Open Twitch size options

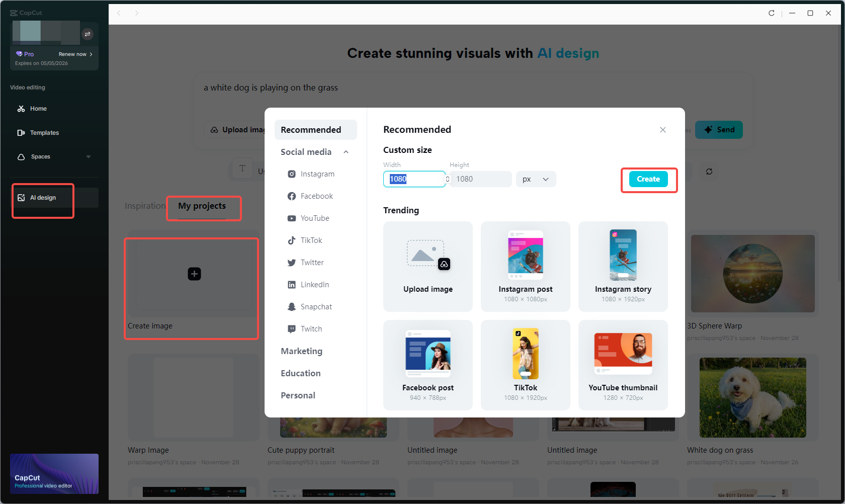pyautogui.click(x=311, y=328)
